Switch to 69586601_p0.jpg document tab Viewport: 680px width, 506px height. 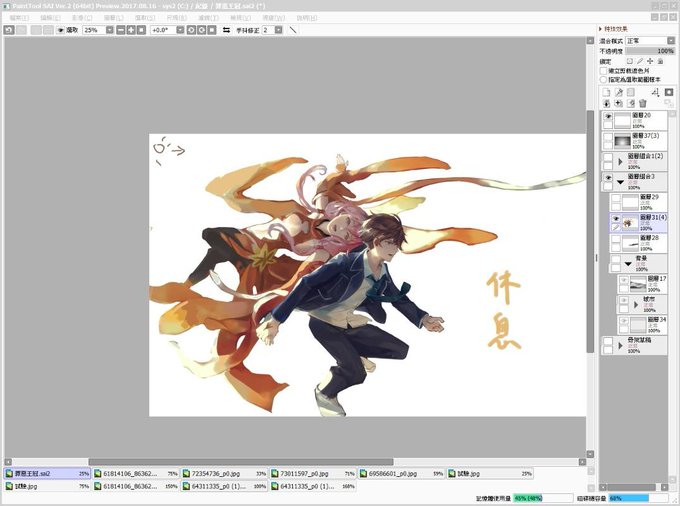[402, 473]
